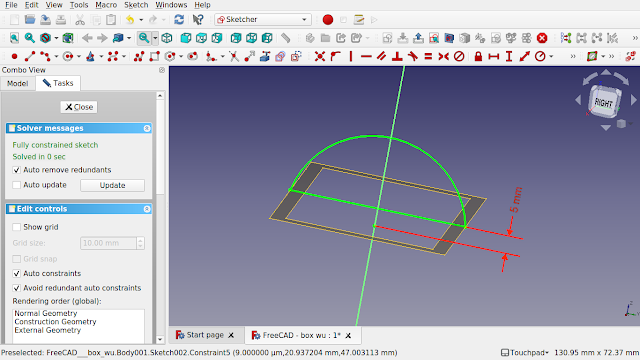Close the Start page tab
Image resolution: width=640 pixels, height=360 pixels.
pyautogui.click(x=231, y=335)
